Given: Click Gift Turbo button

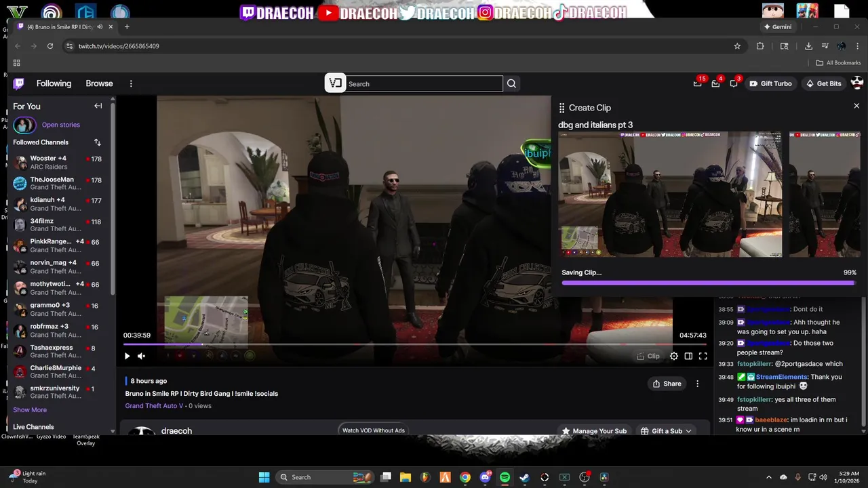Looking at the screenshot, I should (x=770, y=83).
